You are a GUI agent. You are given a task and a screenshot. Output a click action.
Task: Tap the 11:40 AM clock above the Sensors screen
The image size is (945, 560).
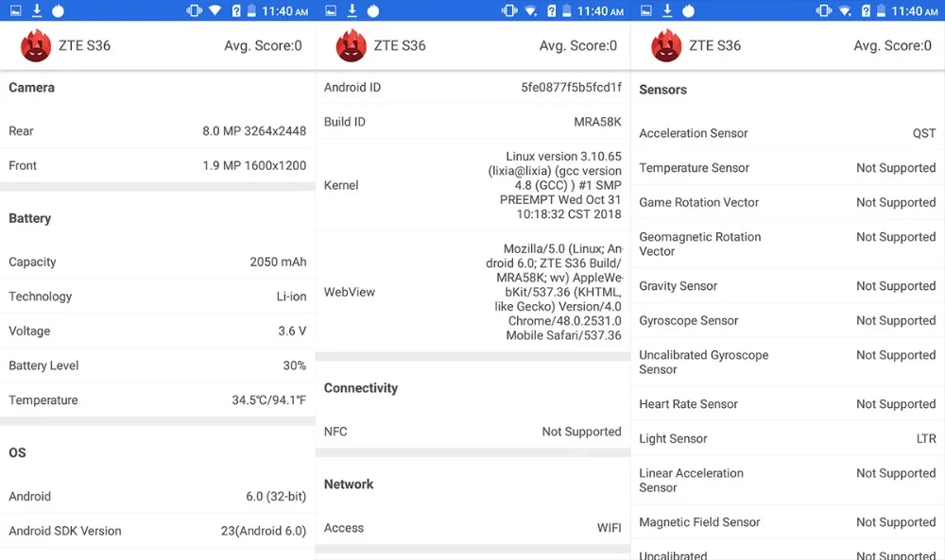(914, 10)
